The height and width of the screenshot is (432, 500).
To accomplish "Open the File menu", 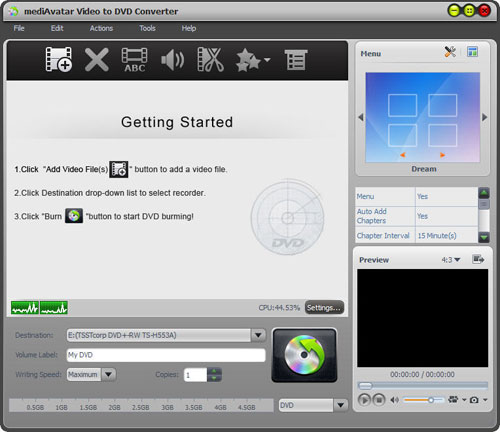I will click(19, 28).
